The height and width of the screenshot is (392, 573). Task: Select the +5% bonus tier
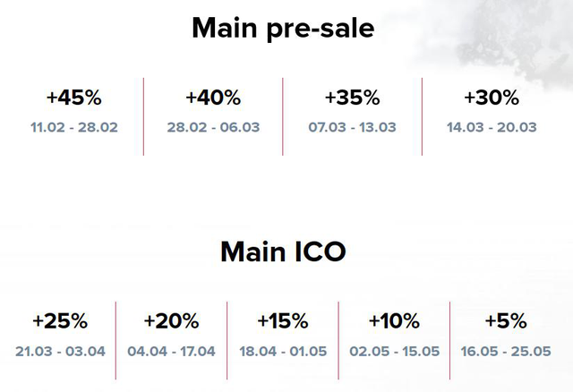[506, 321]
